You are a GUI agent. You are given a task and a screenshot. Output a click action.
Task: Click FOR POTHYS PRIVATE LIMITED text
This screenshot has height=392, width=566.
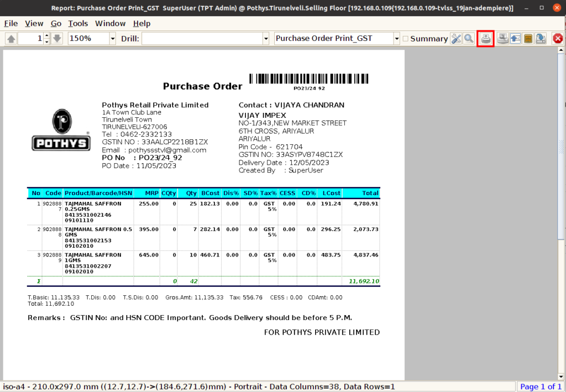322,332
